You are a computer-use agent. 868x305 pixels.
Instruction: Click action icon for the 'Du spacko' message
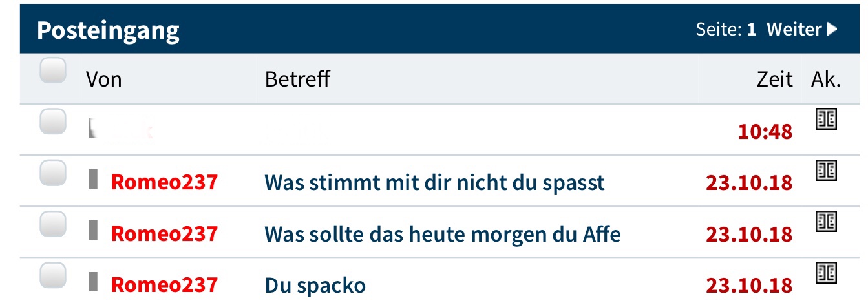coord(825,272)
